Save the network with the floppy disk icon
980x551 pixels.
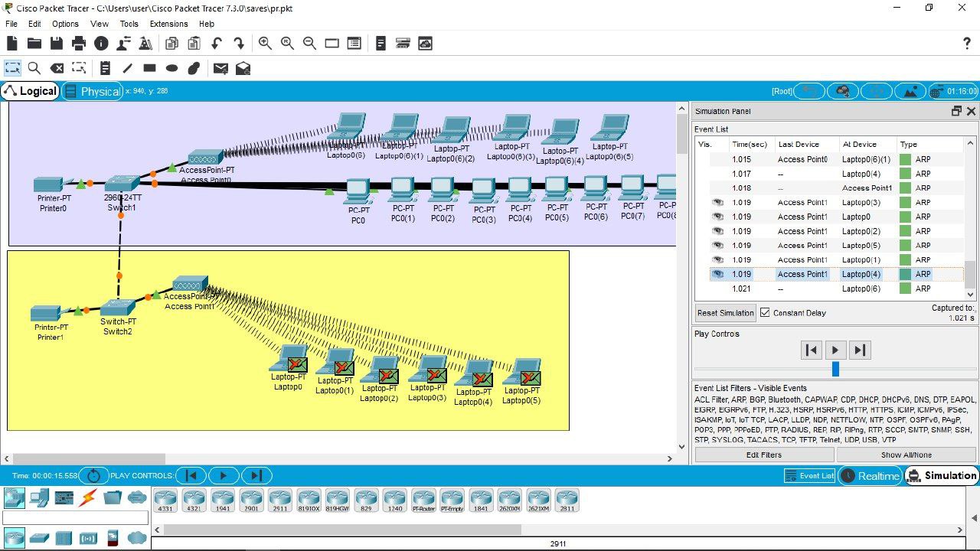point(57,44)
